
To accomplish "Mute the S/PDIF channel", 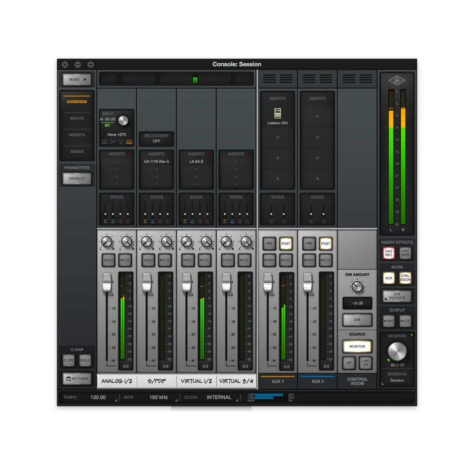I will pyautogui.click(x=165, y=260).
